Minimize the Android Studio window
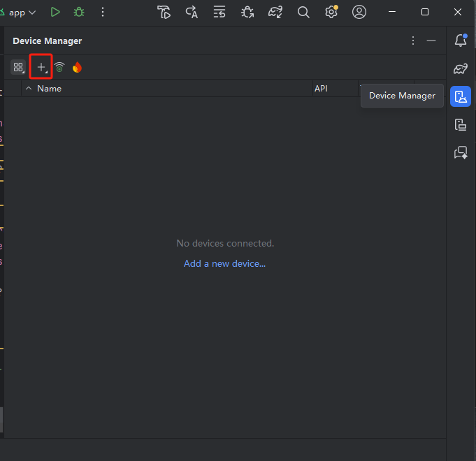Screen dimensions: 476x461 392,12
